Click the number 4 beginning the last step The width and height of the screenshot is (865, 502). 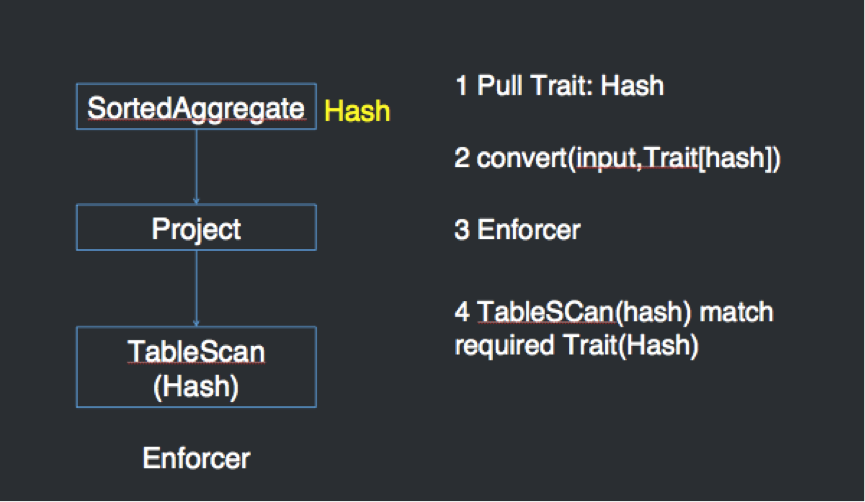pos(461,312)
